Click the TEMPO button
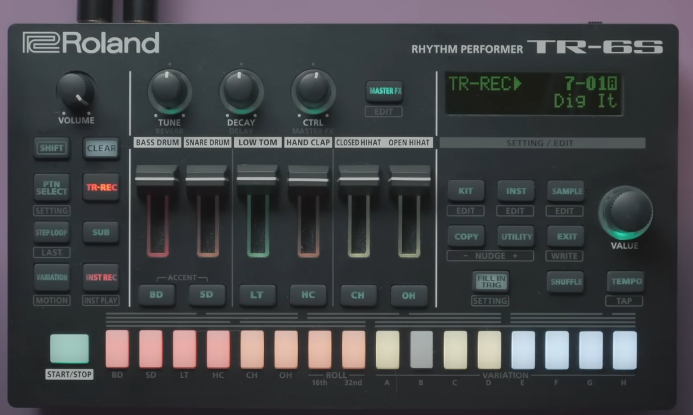The width and height of the screenshot is (693, 415). pos(626,282)
